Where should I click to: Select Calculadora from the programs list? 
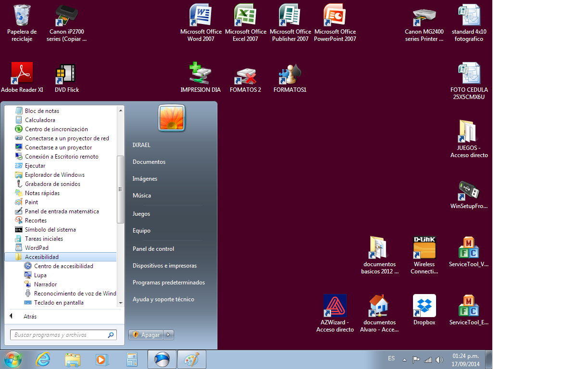coord(40,120)
